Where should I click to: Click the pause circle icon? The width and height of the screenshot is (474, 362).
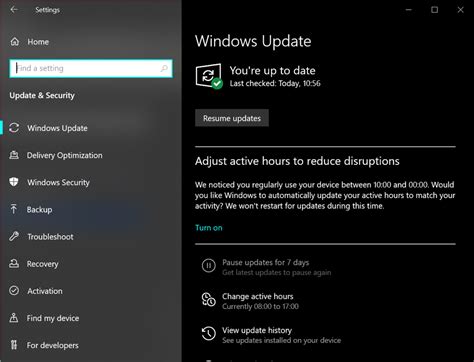click(209, 266)
